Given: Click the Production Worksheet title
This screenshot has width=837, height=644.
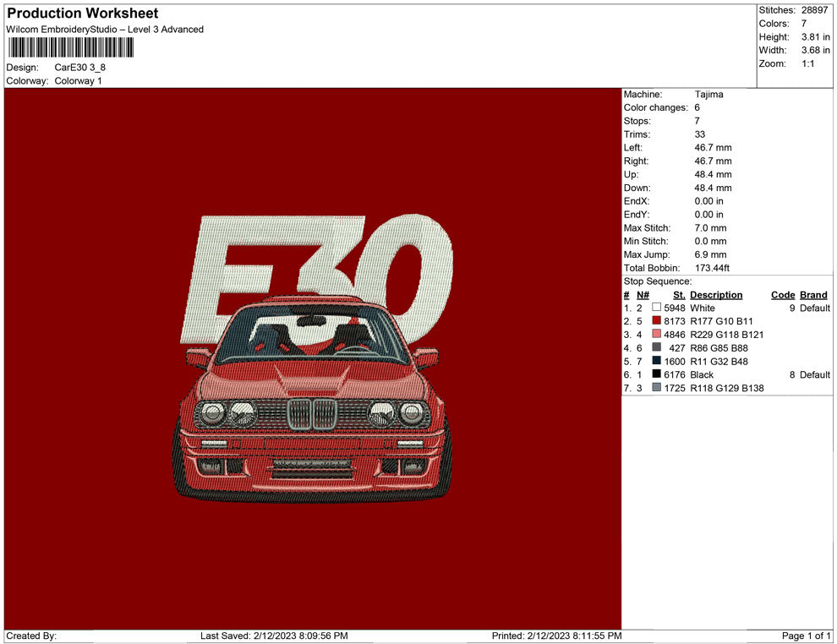Looking at the screenshot, I should (83, 14).
